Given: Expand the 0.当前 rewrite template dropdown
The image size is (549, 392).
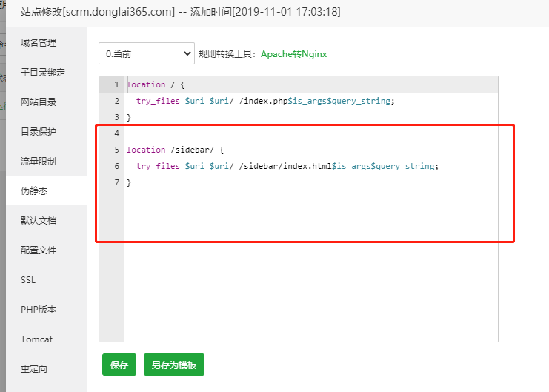Looking at the screenshot, I should pos(147,53).
